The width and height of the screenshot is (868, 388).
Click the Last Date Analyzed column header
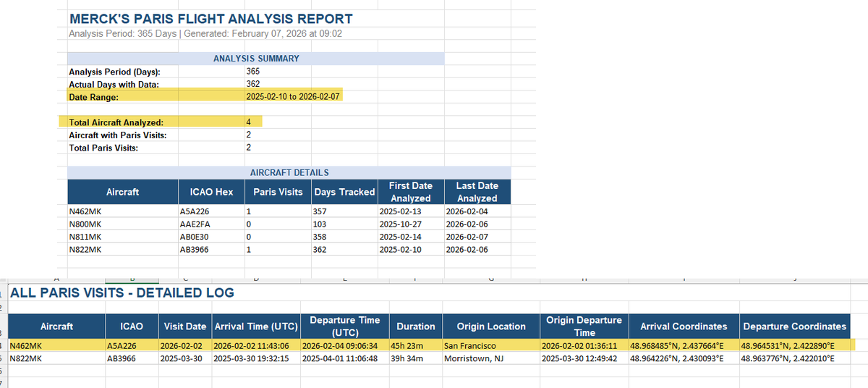pyautogui.click(x=477, y=192)
